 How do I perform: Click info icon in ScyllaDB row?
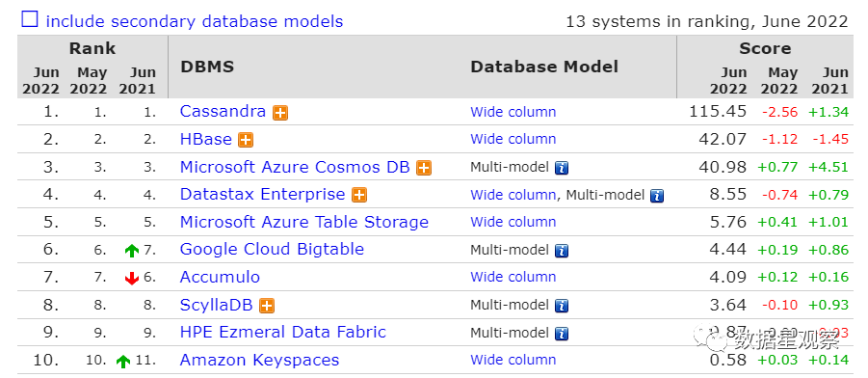point(562,306)
